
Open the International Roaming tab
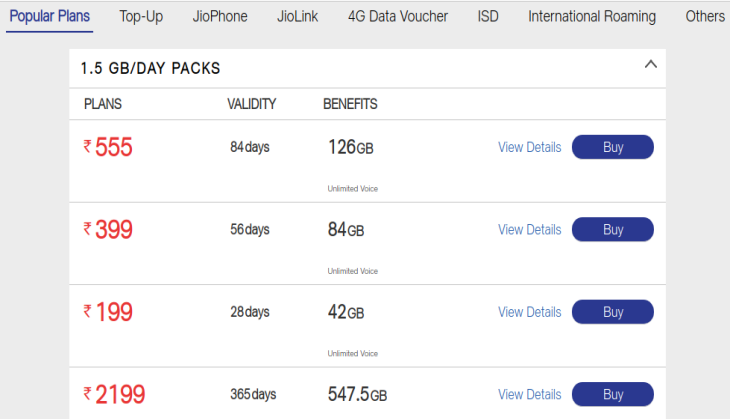[x=592, y=17]
